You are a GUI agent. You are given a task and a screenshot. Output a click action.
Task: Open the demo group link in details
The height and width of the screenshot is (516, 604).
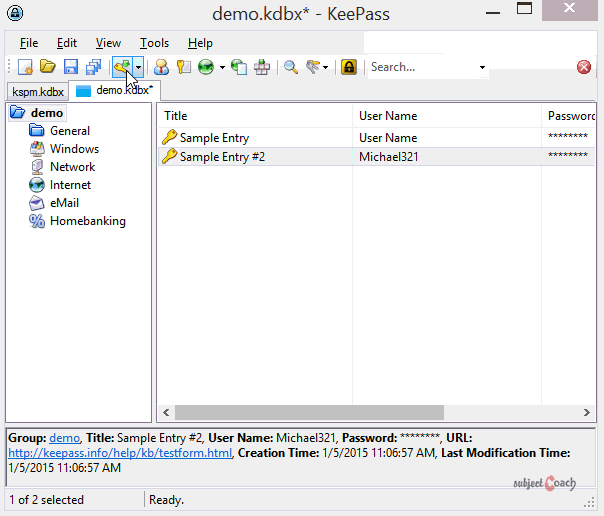coord(64,438)
